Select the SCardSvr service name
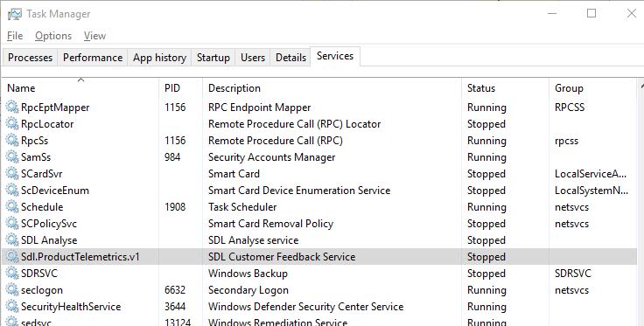The image size is (644, 326). tap(41, 173)
